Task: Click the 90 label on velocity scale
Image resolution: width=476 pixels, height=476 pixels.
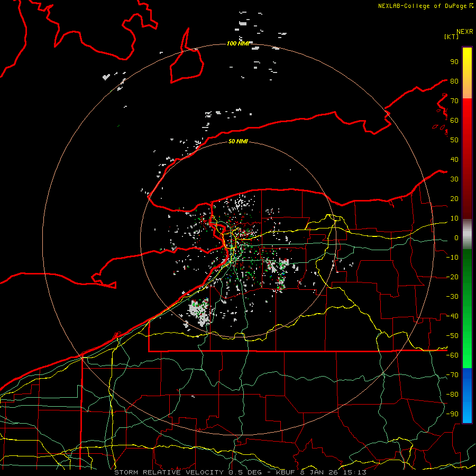Action: click(454, 62)
